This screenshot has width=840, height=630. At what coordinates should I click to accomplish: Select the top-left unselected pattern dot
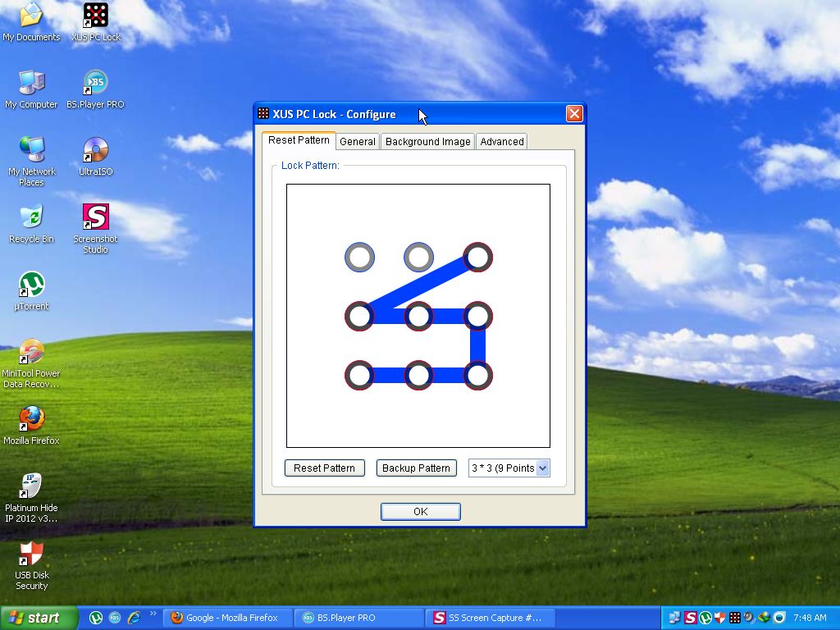pyautogui.click(x=359, y=258)
